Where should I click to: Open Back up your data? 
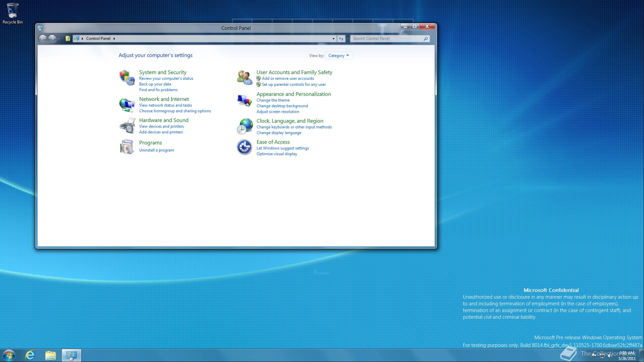tap(155, 84)
